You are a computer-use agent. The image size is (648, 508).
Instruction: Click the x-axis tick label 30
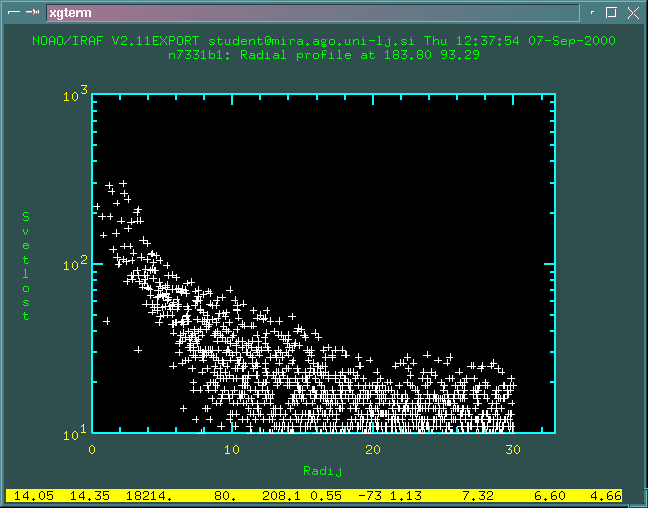click(x=513, y=450)
